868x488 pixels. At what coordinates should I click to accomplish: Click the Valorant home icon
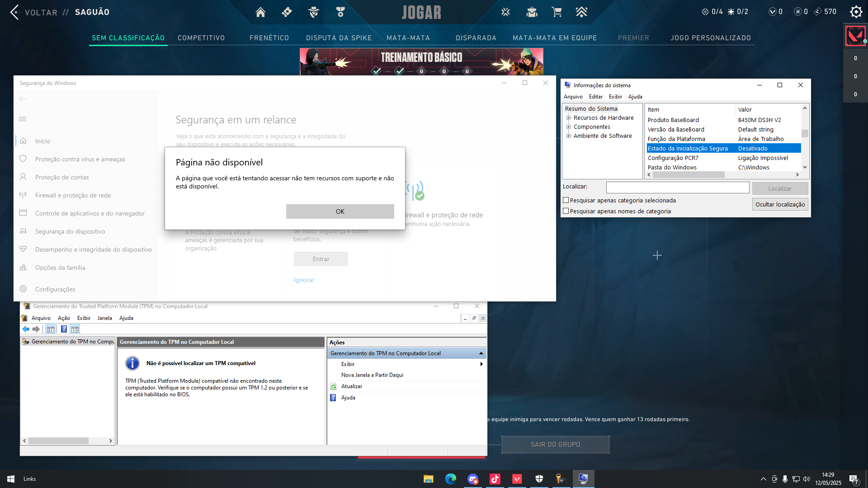coord(260,12)
